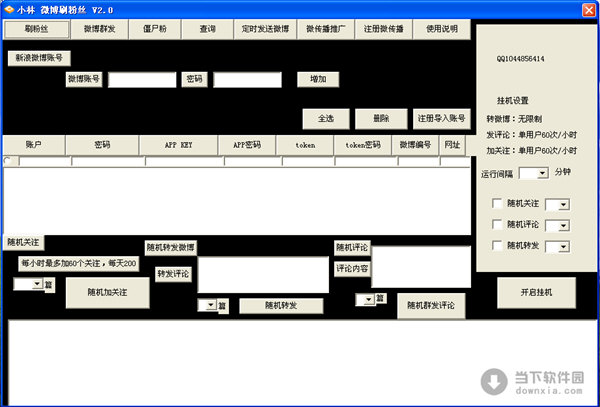600x407 pixels.
Task: Focus the 密码 input field
Action: [248, 80]
